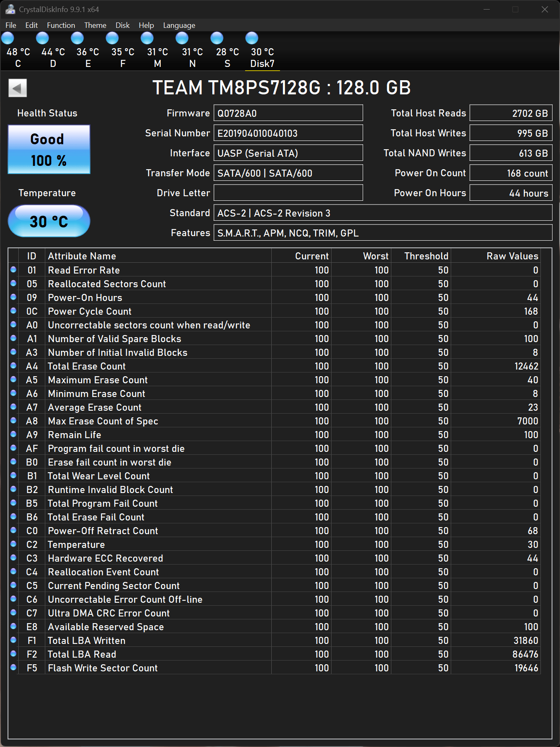
Task: Click status dot for Power Cycle Count
Action: pyautogui.click(x=13, y=311)
